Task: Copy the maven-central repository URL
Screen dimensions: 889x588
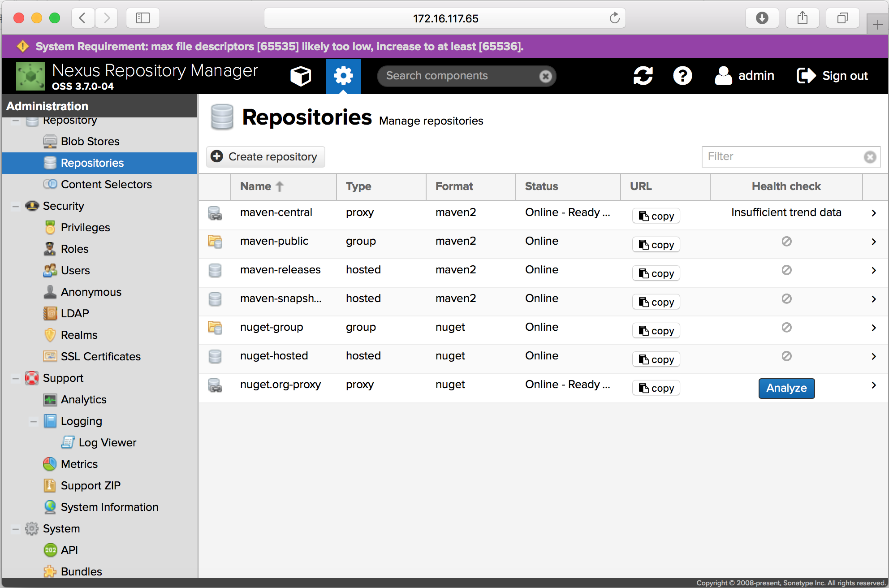Action: [656, 216]
